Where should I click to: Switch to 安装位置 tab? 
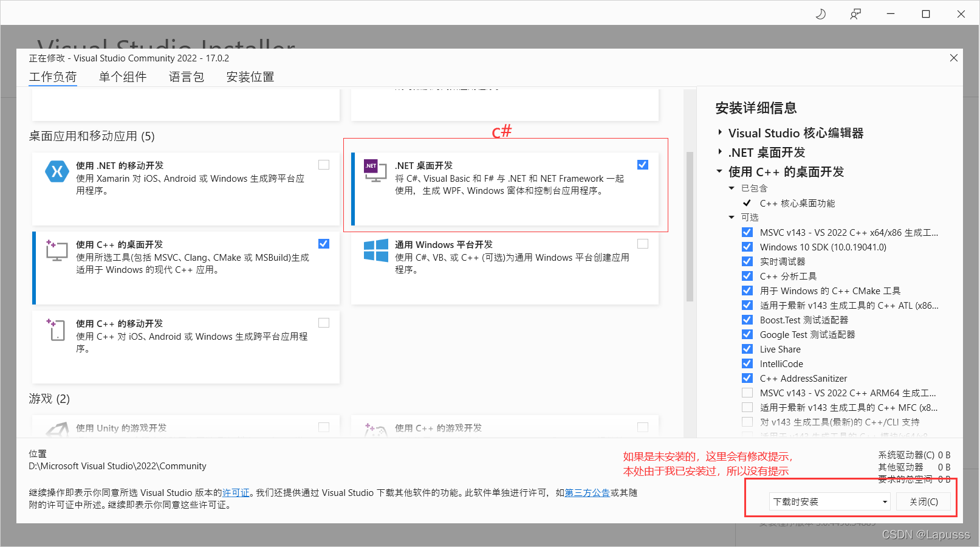click(x=250, y=77)
